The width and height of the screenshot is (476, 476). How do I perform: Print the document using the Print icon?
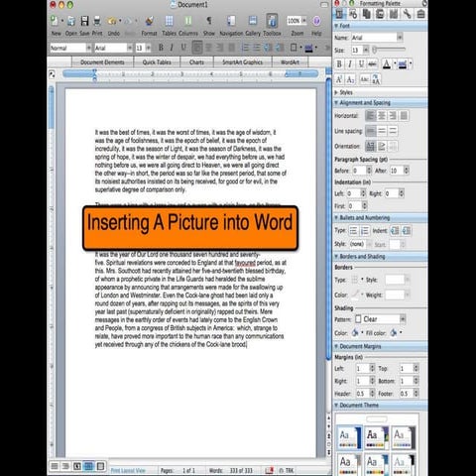click(97, 21)
